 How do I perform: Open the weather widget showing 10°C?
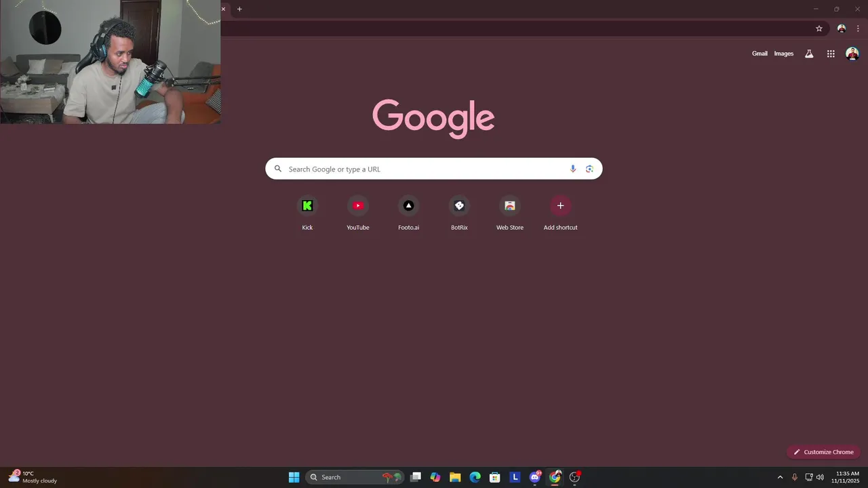point(33,477)
